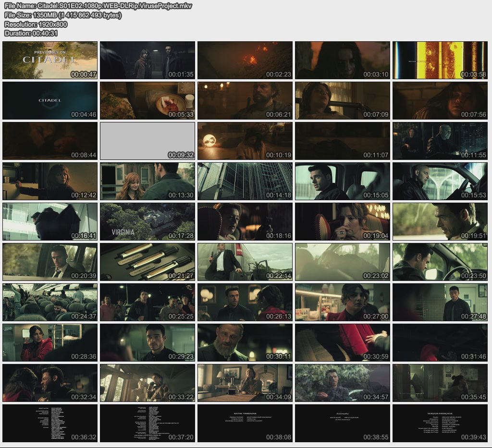Select the File Size 1350MB text
The width and height of the screenshot is (492, 448).
coord(63,15)
